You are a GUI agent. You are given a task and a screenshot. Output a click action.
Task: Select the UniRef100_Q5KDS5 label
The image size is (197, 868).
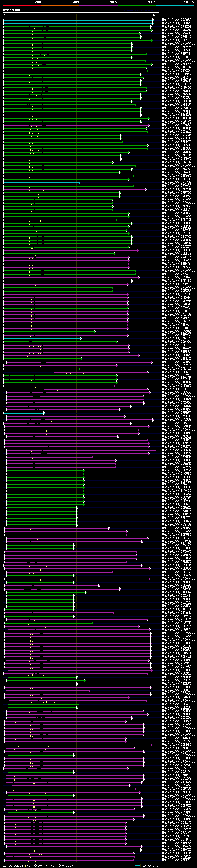(x=177, y=744)
